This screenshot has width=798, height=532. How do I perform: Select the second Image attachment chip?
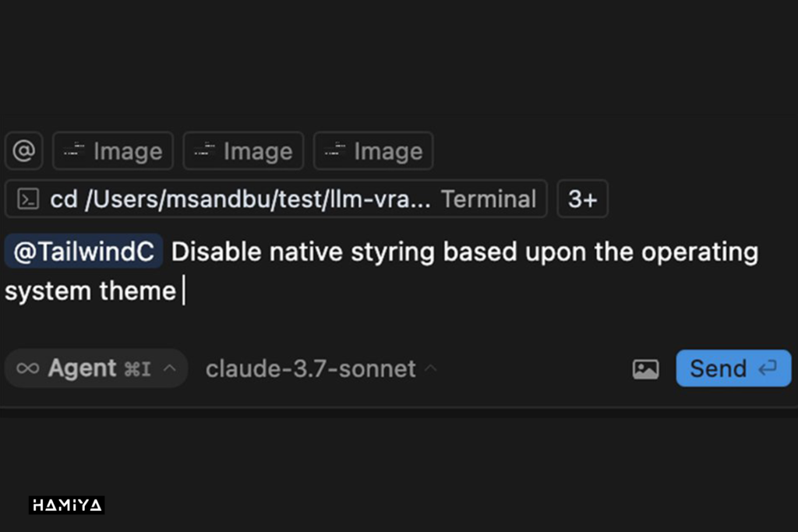242,151
